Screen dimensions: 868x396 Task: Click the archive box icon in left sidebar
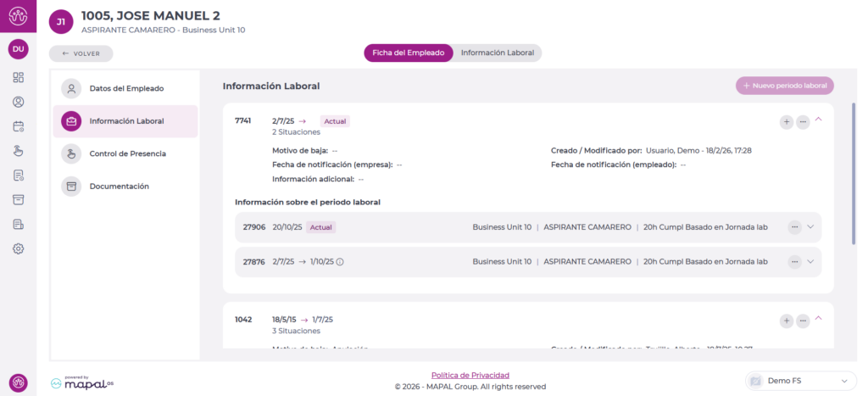click(19, 199)
